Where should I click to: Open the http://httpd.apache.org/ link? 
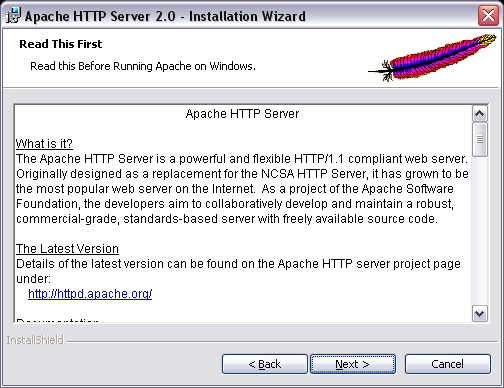[90, 294]
